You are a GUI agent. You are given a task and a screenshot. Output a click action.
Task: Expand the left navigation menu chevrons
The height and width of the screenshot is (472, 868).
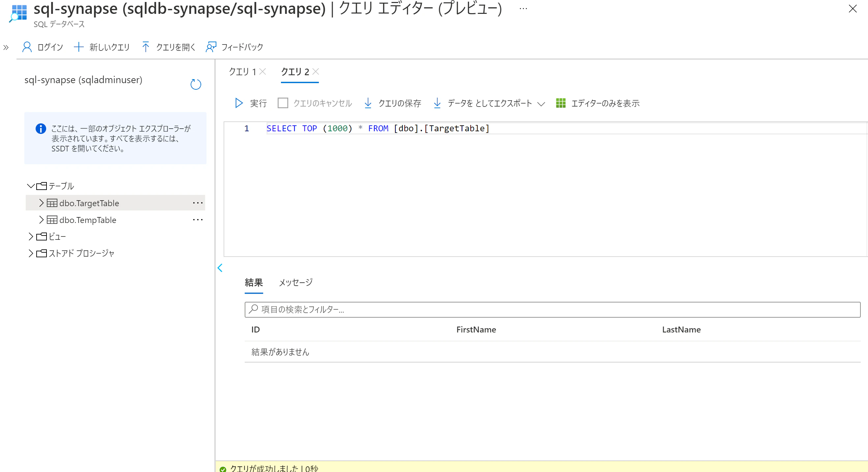(6, 47)
